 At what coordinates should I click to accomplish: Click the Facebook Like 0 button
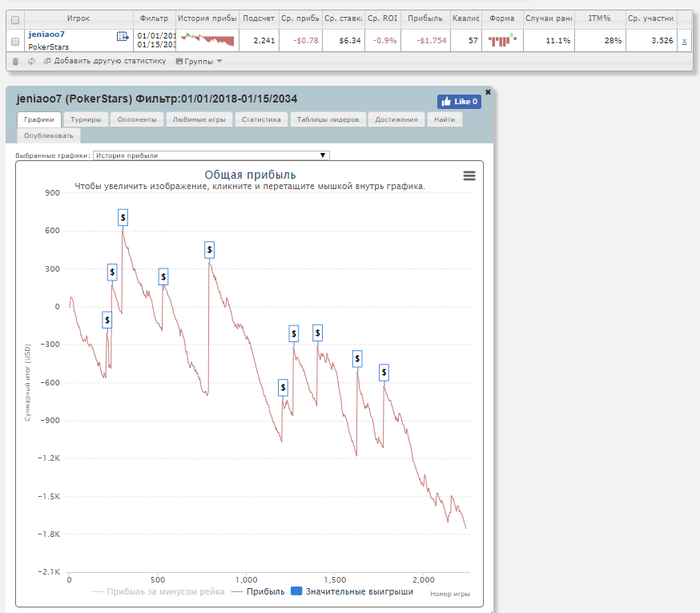459,101
